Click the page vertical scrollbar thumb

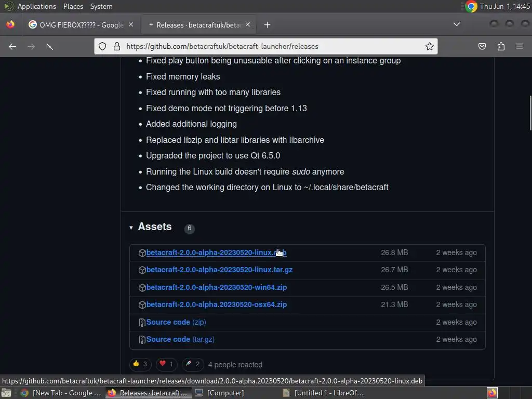pos(530,113)
